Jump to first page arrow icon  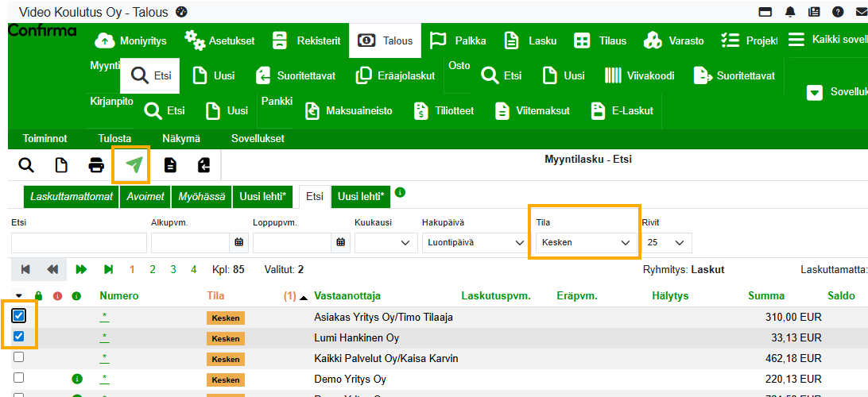pos(25,270)
